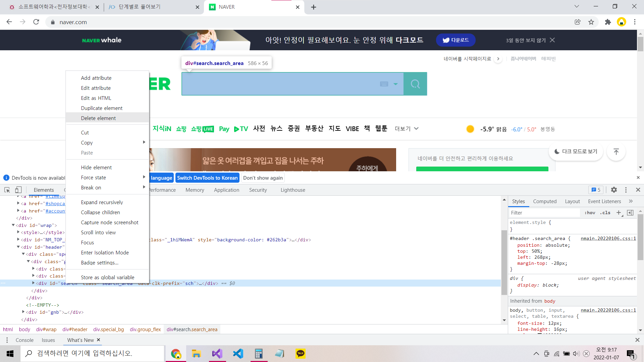Viewport: 644px width, 362px height.
Task: Open the nmain.20220106.css:1 source link
Action: click(x=608, y=238)
